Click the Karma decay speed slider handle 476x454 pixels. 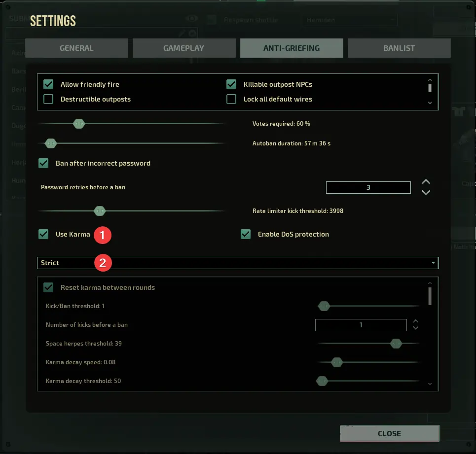pyautogui.click(x=337, y=362)
